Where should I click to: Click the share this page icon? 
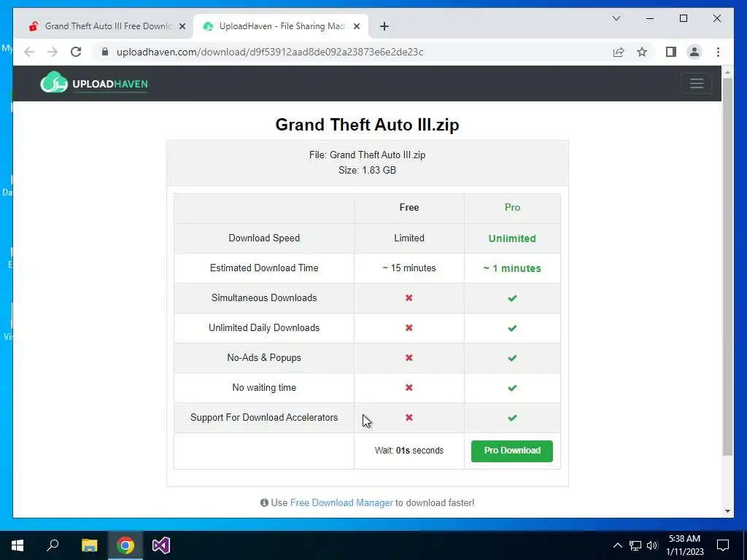pos(619,52)
